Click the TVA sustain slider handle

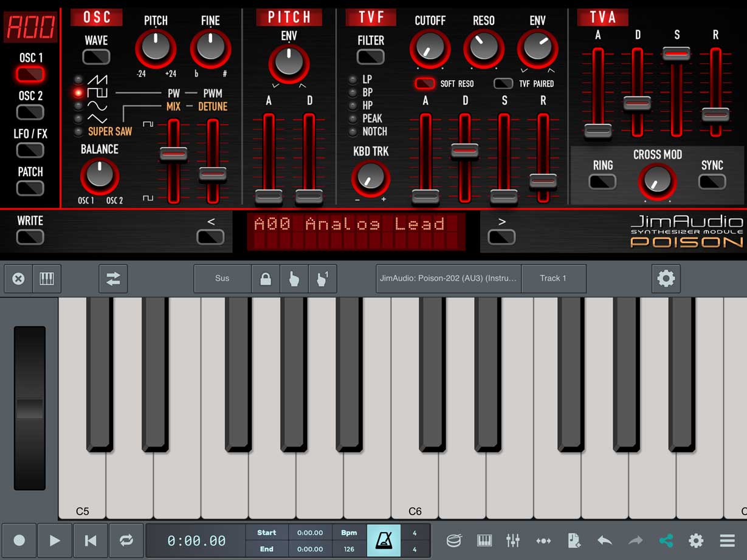coord(676,54)
